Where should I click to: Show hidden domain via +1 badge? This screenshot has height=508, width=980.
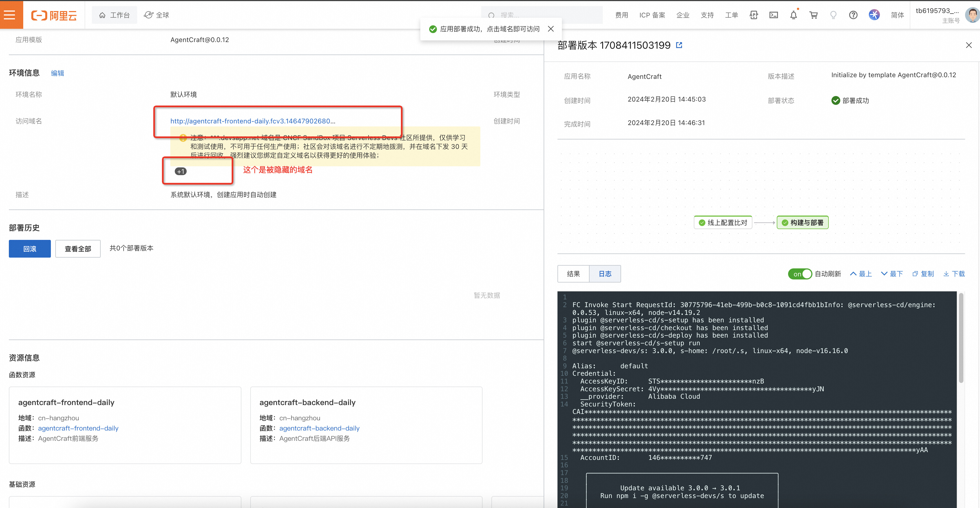(x=181, y=171)
